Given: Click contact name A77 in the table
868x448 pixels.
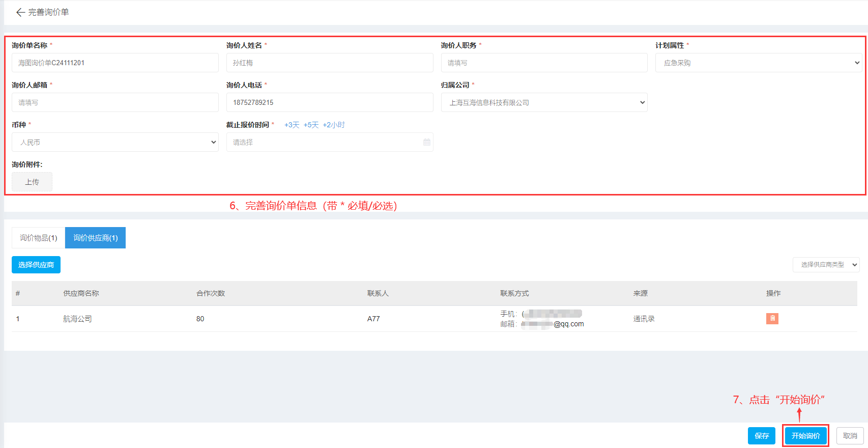Looking at the screenshot, I should pos(373,319).
